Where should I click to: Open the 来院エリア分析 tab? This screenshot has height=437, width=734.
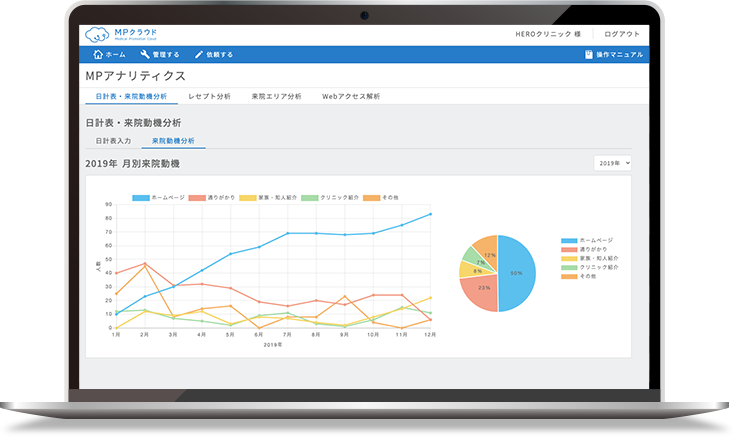click(276, 97)
